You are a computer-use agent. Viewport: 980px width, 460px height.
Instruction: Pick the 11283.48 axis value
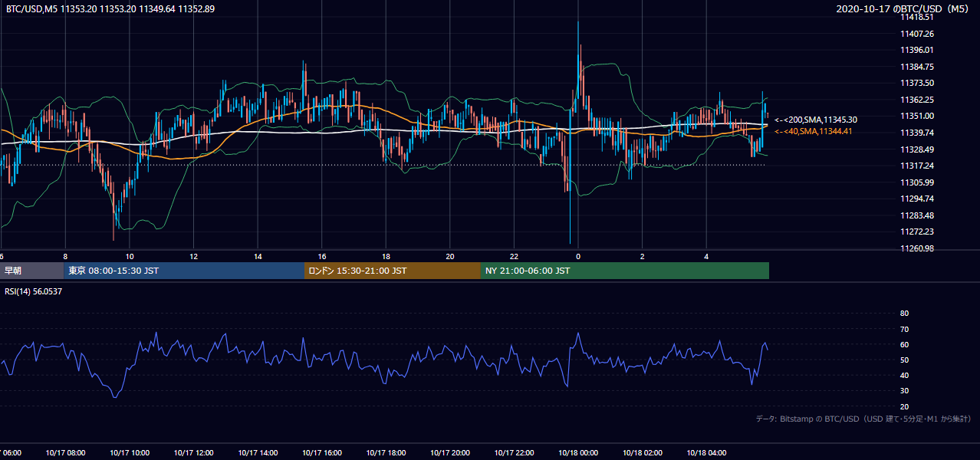tap(918, 215)
